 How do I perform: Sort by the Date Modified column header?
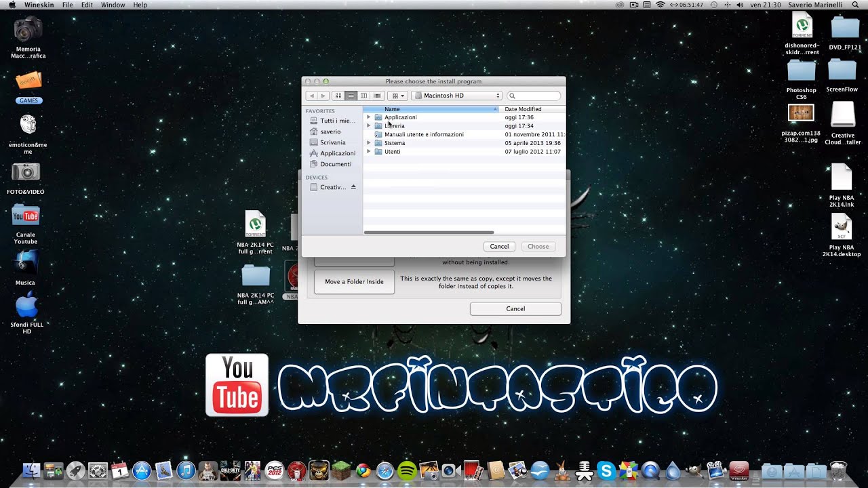click(x=534, y=109)
